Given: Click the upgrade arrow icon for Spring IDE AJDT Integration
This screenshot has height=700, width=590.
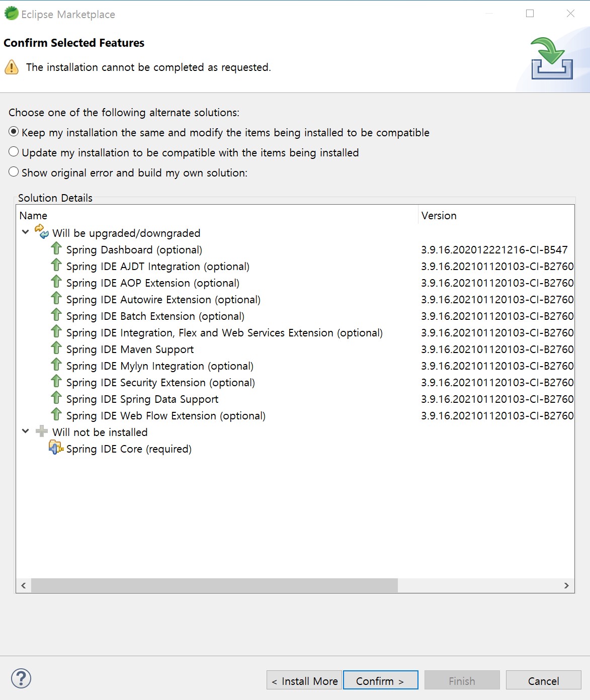Looking at the screenshot, I should pos(56,265).
